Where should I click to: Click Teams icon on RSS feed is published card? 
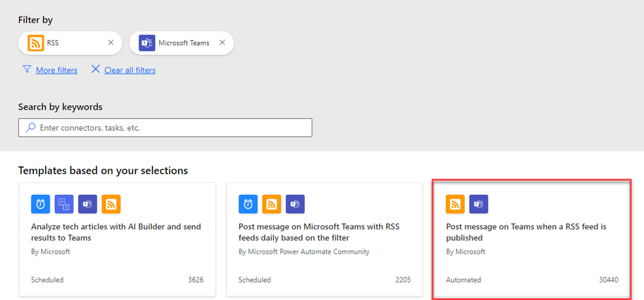[479, 204]
